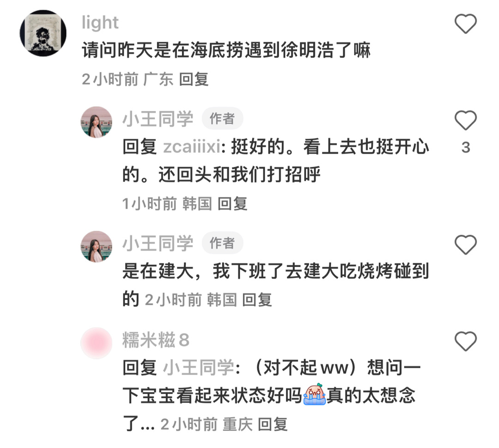Image resolution: width=499 pixels, height=448 pixels.
Task: Like 糯米糍8's reply with the heart icon
Action: pyautogui.click(x=465, y=341)
